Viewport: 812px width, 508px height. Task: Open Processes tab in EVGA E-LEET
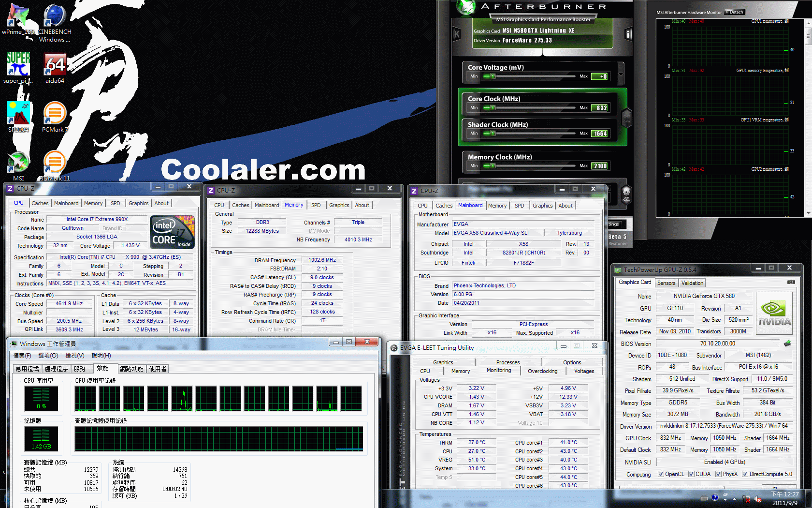(508, 362)
